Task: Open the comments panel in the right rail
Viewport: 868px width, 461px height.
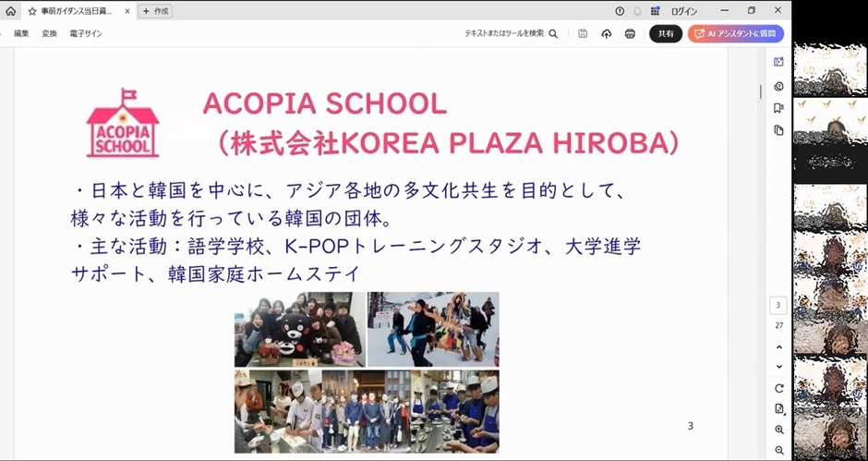Action: tap(778, 86)
